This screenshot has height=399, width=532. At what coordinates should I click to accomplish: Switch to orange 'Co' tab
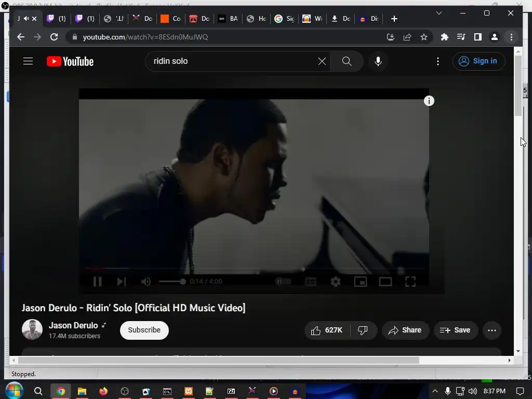(170, 19)
